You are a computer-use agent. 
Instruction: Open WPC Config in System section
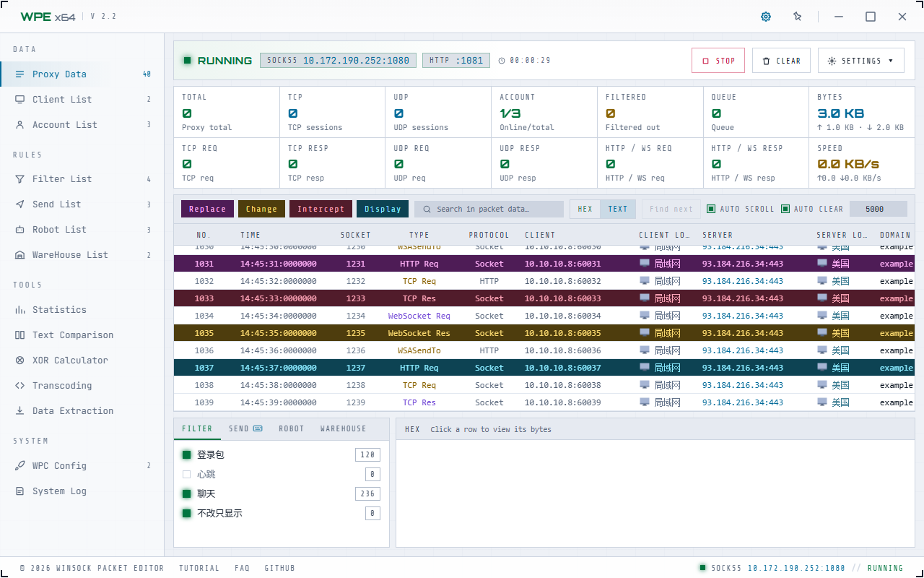tap(59, 465)
